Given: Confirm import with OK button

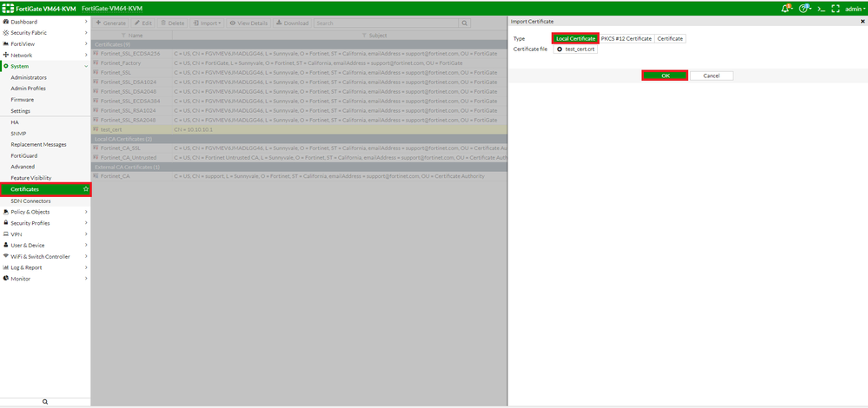Looking at the screenshot, I should [665, 76].
